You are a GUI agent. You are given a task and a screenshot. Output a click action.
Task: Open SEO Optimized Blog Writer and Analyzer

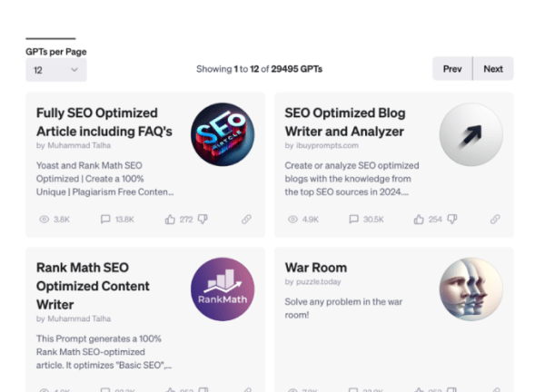point(345,122)
